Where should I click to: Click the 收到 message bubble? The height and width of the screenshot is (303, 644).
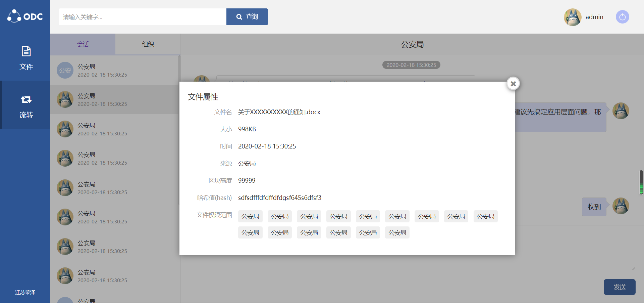coord(594,207)
